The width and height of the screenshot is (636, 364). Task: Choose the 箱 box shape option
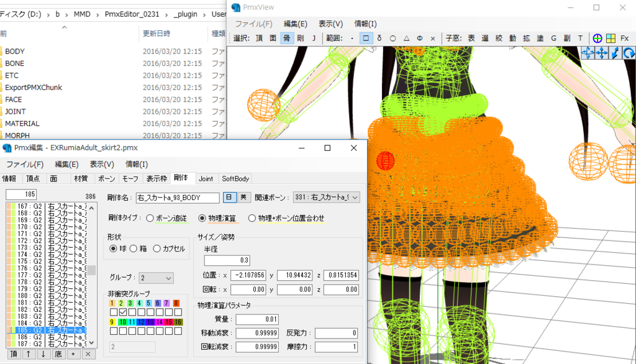point(134,248)
